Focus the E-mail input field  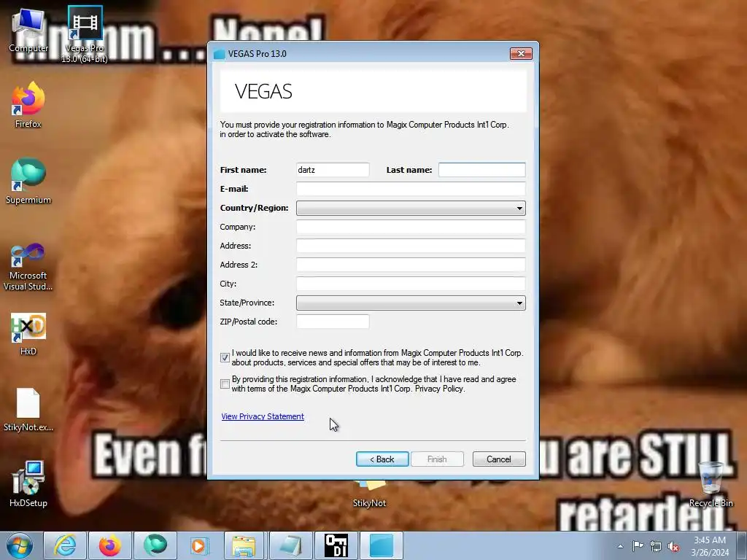411,189
